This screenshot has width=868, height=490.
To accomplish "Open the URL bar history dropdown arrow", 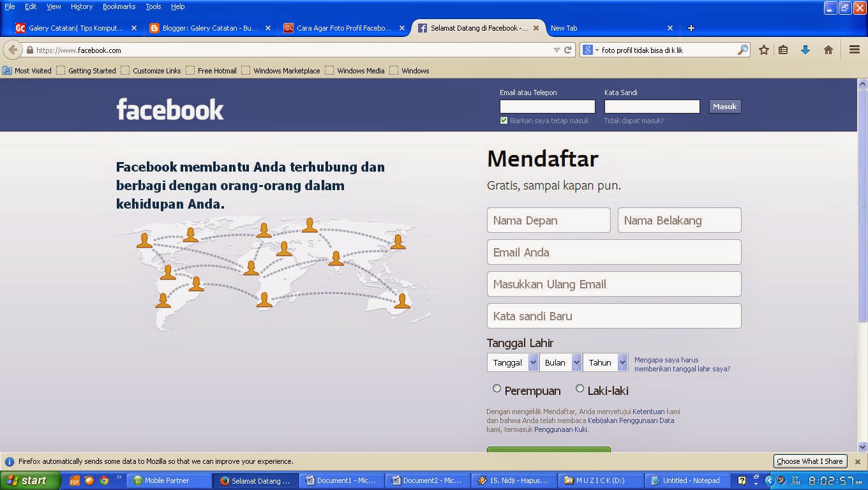I will (557, 50).
